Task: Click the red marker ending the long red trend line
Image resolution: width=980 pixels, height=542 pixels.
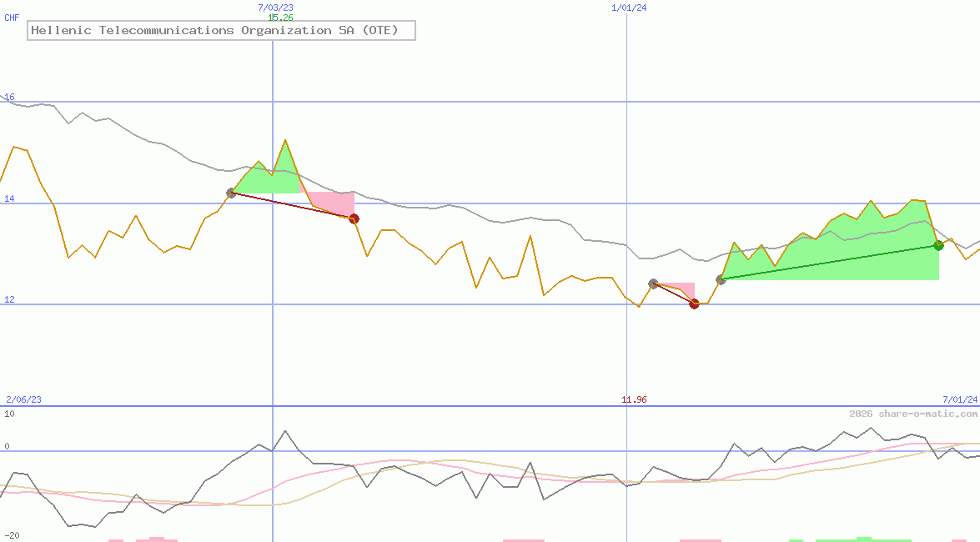Action: [x=354, y=218]
